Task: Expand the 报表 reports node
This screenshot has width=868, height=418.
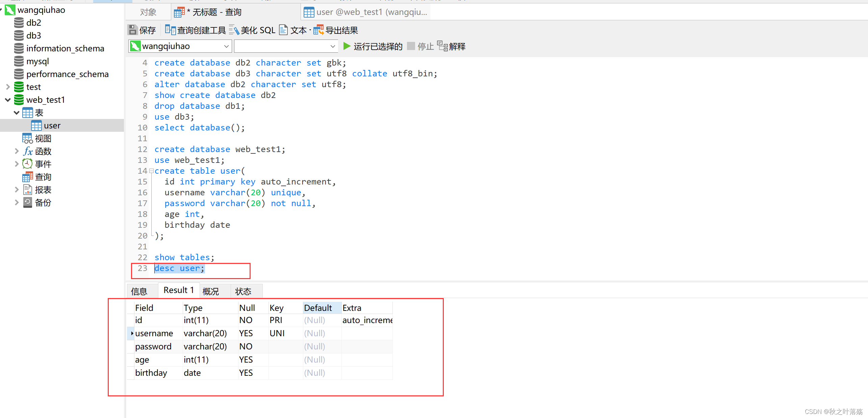Action: click(x=17, y=190)
